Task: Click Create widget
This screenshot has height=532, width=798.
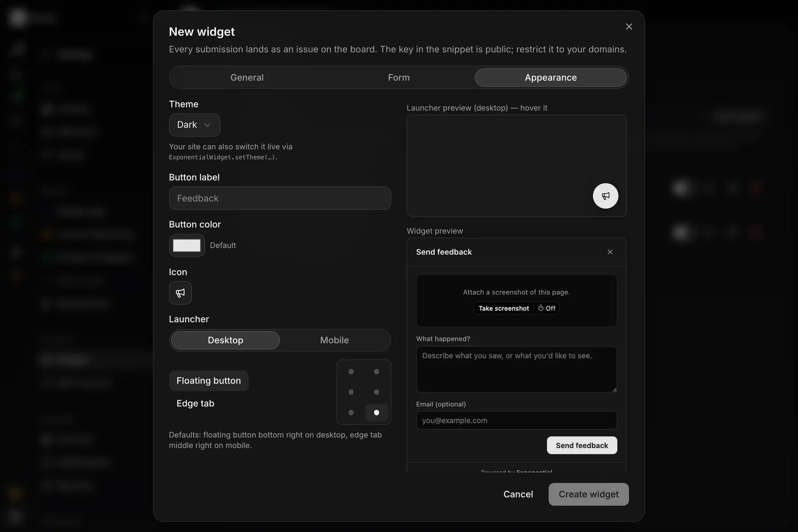Action: 588,494
